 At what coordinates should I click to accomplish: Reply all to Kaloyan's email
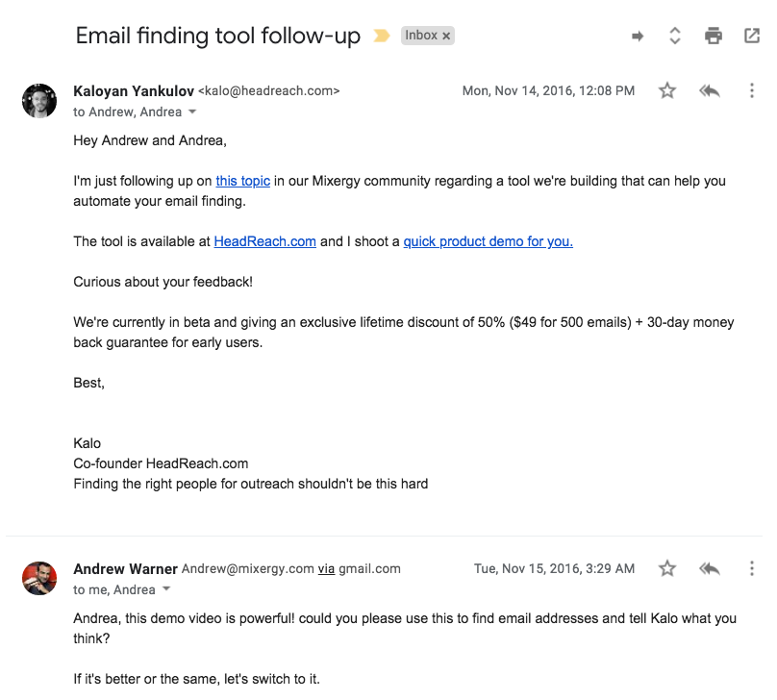[x=710, y=90]
